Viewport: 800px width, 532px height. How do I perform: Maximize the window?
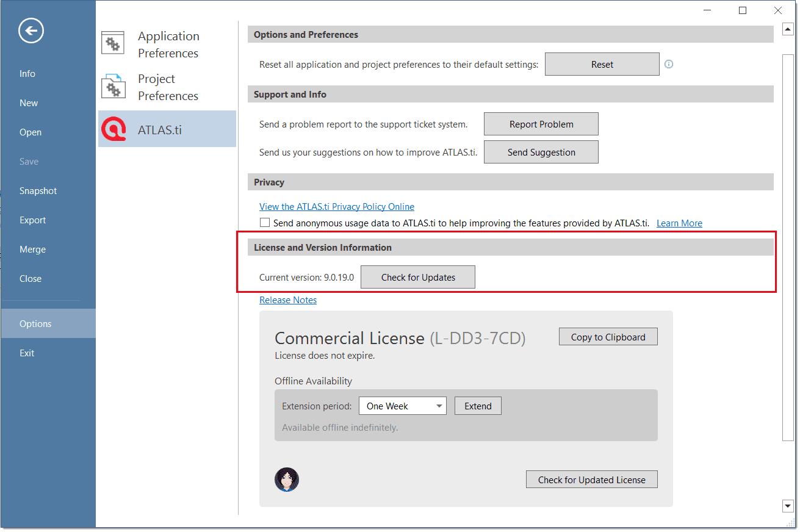click(743, 10)
